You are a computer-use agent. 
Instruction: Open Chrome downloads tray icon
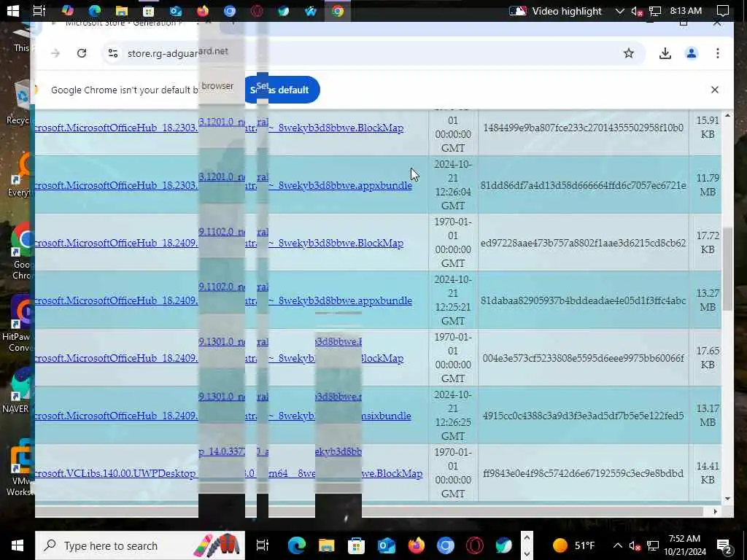665,52
